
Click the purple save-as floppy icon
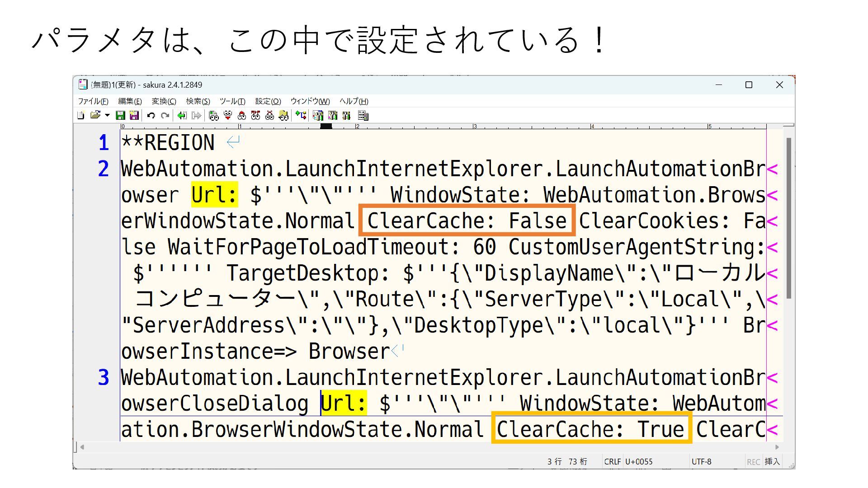tap(134, 115)
